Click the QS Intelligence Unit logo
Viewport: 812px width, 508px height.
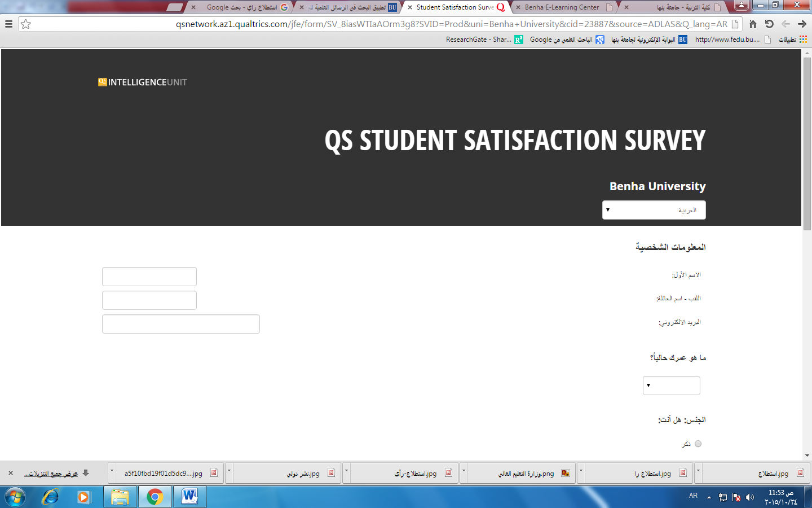[143, 82]
